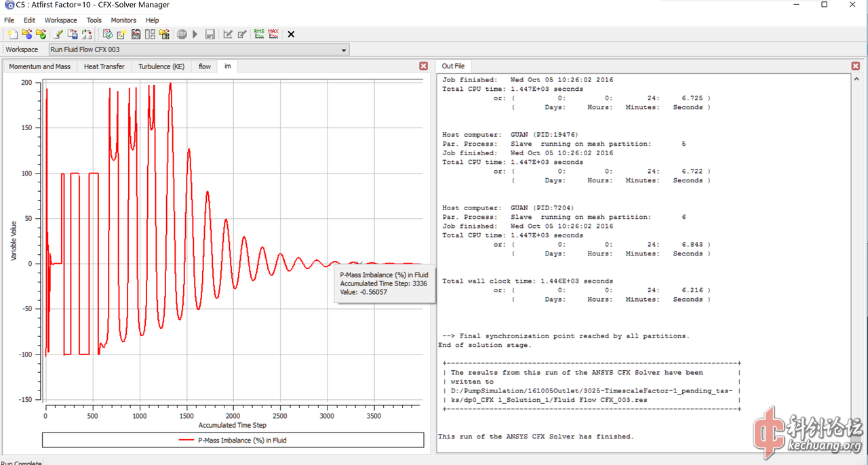The width and height of the screenshot is (868, 465).
Task: Click the black X close-workspace icon
Action: pos(291,34)
